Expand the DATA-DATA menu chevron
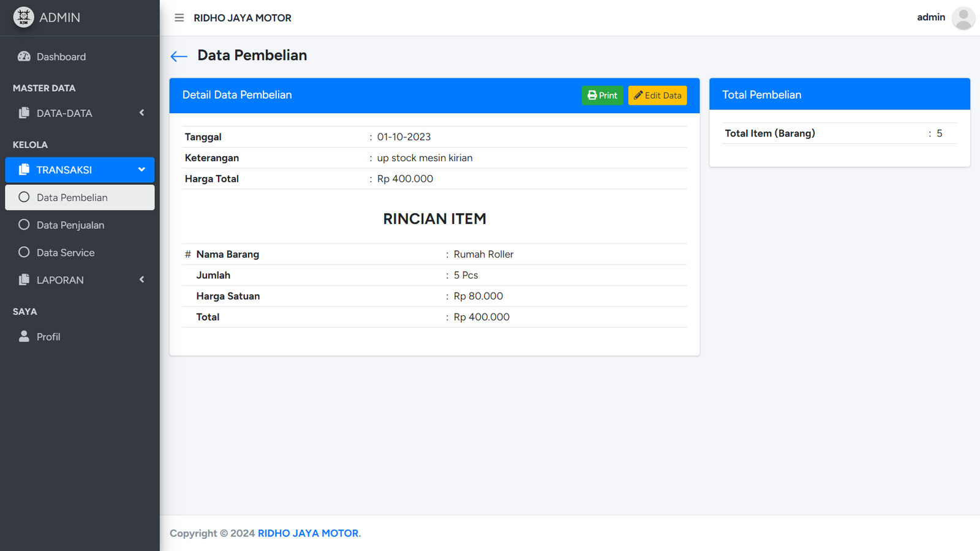The width and height of the screenshot is (980, 551). (x=141, y=113)
